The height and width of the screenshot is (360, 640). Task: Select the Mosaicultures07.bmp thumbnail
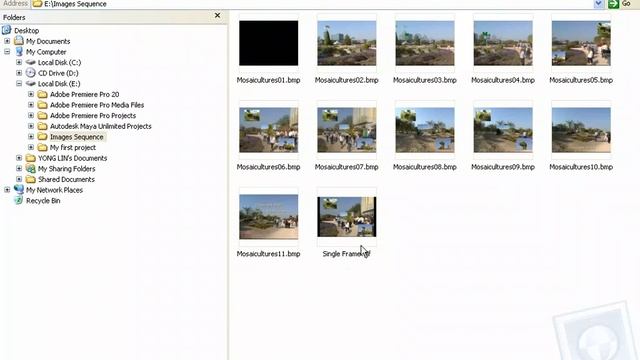tap(347, 130)
